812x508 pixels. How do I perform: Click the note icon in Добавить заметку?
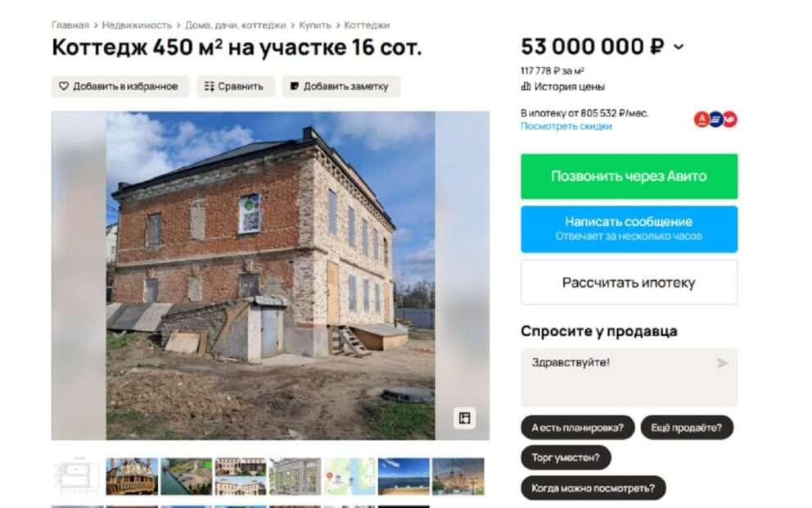[295, 86]
